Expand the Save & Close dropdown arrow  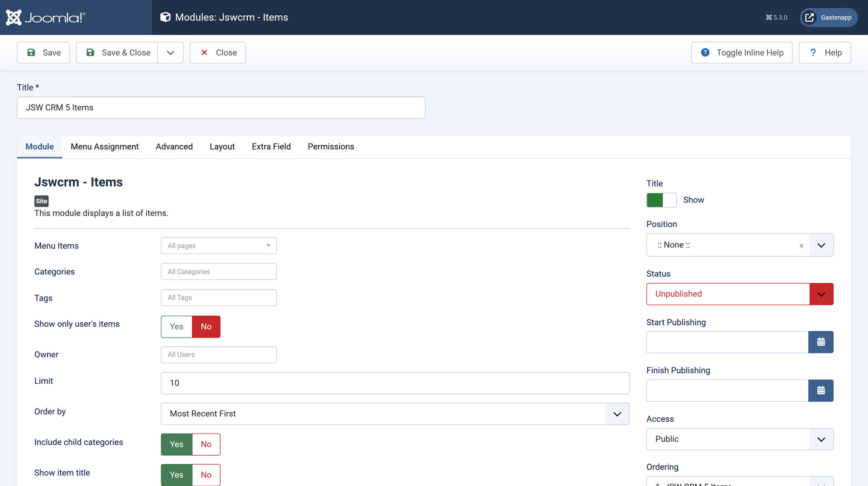pyautogui.click(x=170, y=52)
